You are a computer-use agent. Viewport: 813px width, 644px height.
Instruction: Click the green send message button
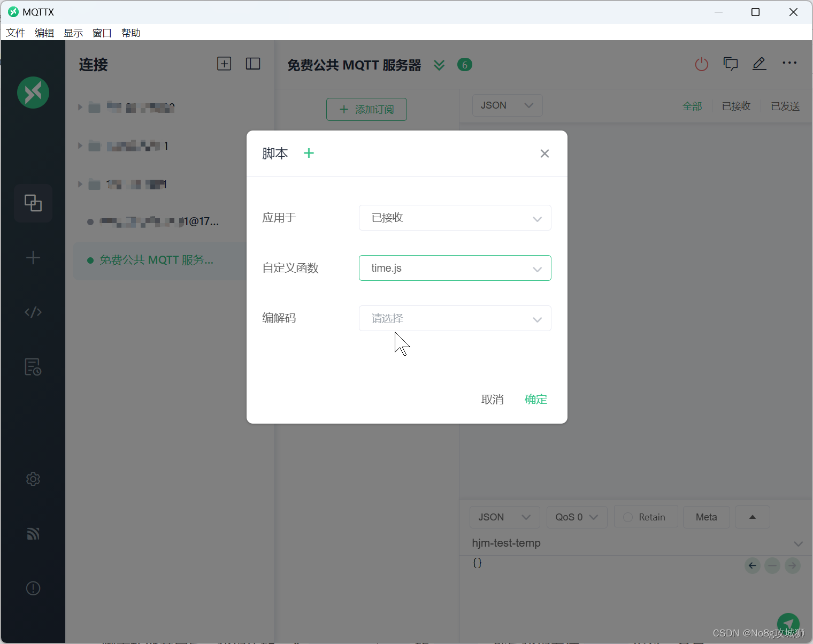click(x=788, y=624)
